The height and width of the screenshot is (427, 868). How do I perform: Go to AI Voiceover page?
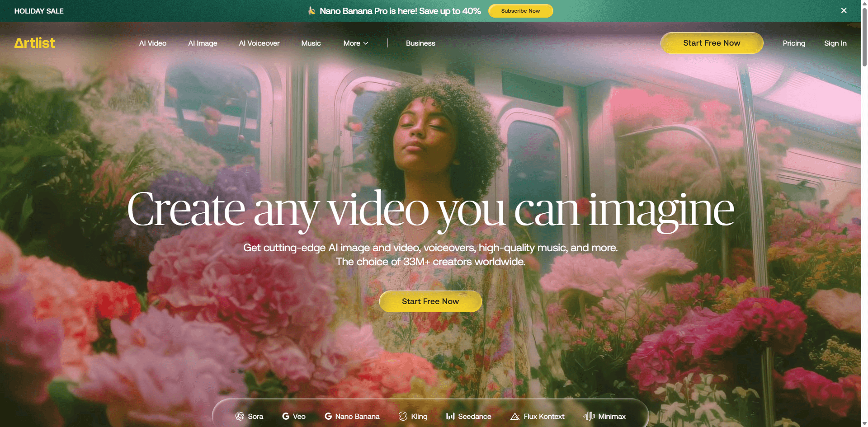[x=259, y=43]
